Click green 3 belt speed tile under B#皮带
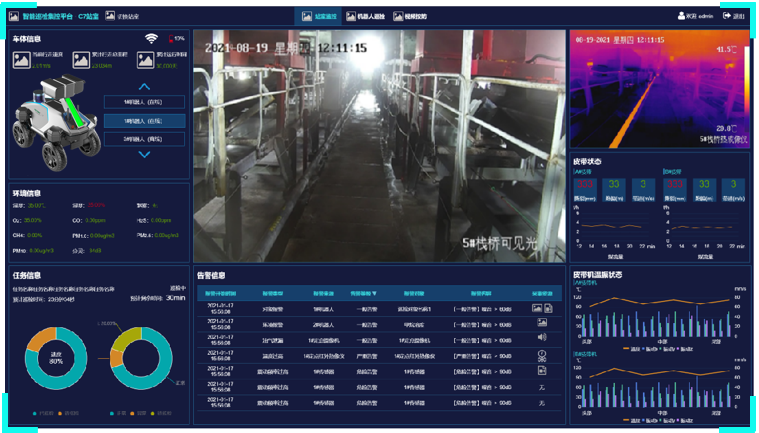The image size is (759, 433). (733, 189)
